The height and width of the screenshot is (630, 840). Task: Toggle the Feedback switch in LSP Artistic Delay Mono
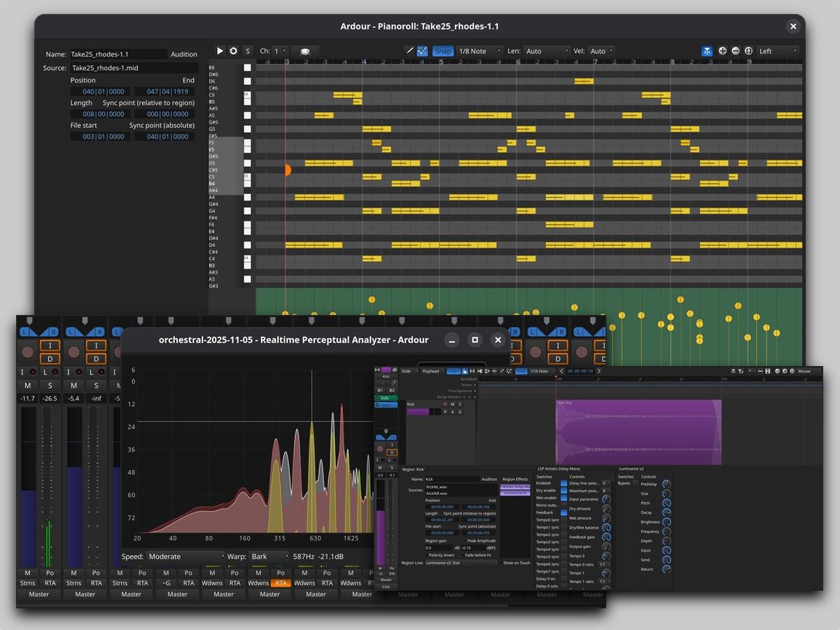(x=563, y=512)
